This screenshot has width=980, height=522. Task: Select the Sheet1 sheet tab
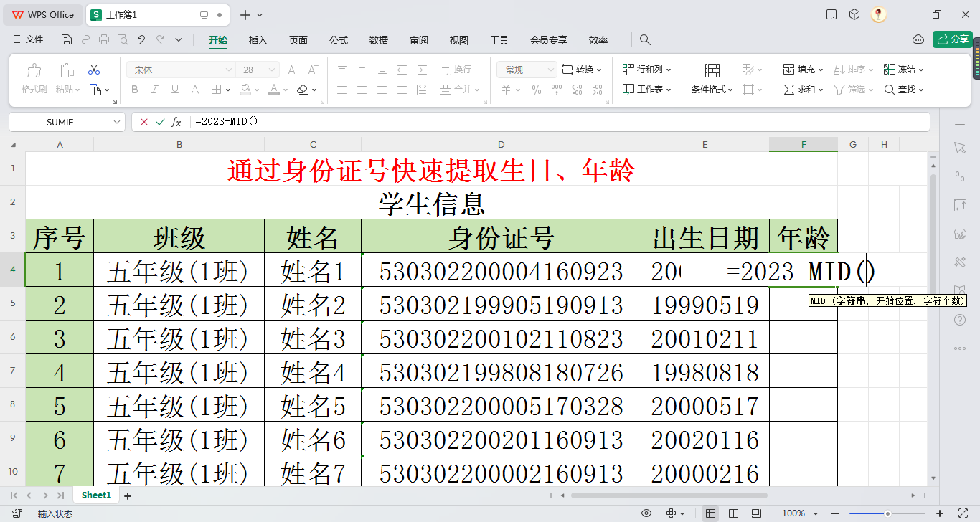96,495
